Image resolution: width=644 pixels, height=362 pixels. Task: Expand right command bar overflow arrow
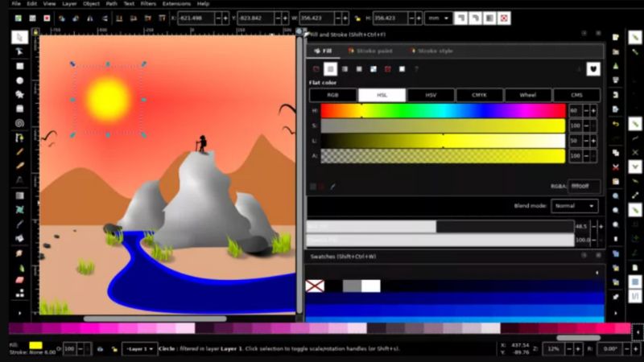coord(615,313)
